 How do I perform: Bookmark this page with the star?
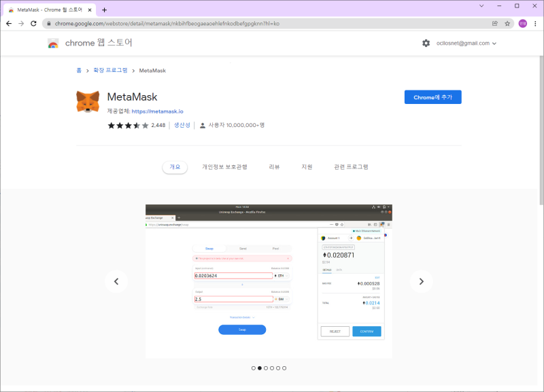[507, 24]
